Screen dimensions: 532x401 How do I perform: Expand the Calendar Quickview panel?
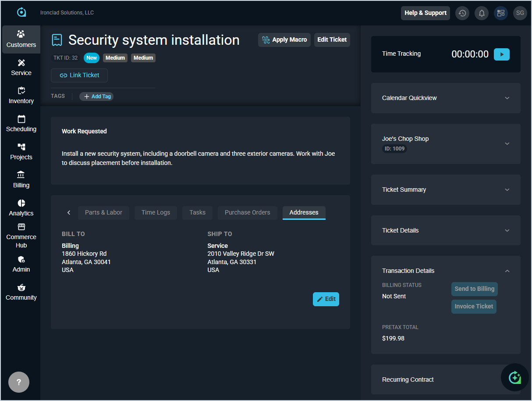pos(507,98)
